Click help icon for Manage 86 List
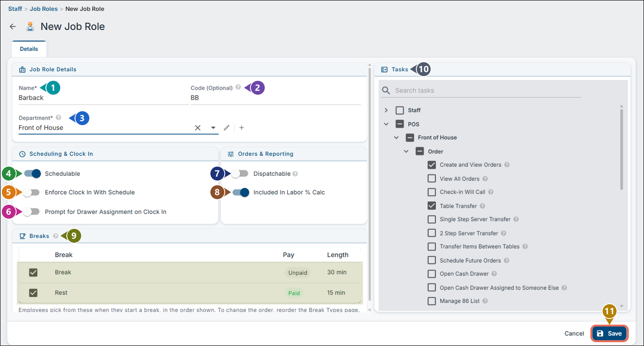 [485, 301]
